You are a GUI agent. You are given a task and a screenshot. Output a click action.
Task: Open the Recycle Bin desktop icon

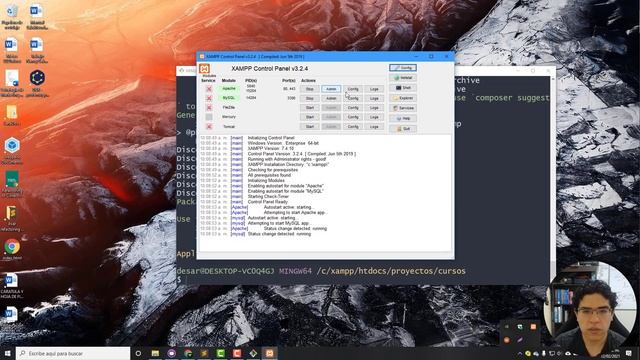[12, 16]
